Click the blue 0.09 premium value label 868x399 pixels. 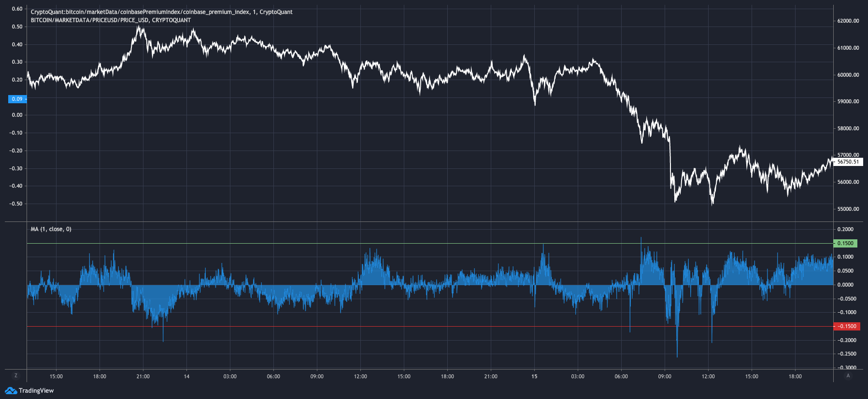pyautogui.click(x=17, y=99)
